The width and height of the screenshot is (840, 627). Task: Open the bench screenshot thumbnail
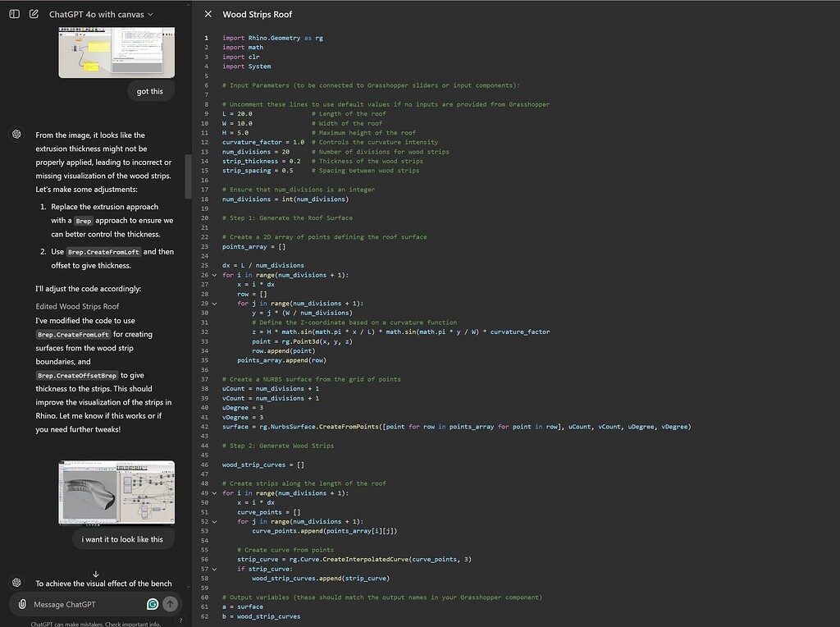pyautogui.click(x=116, y=491)
